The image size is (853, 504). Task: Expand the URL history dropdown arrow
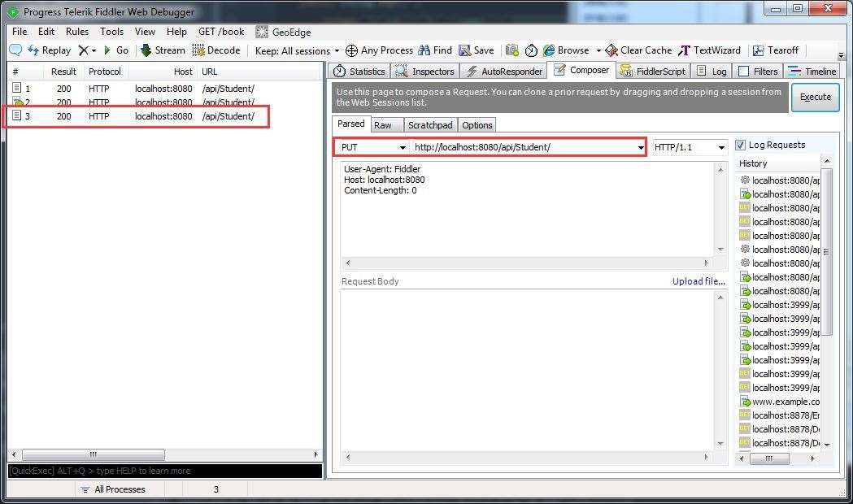click(x=640, y=147)
